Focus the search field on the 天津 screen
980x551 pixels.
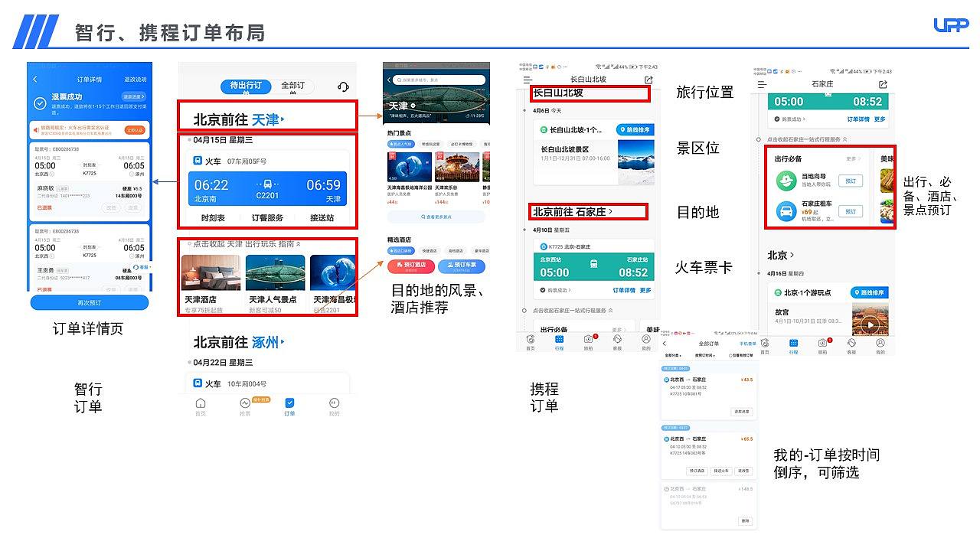pyautogui.click(x=439, y=80)
